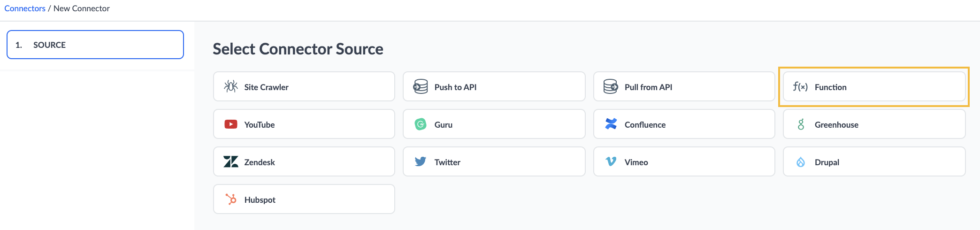Click the Function f(x) icon
Image resolution: width=980 pixels, height=230 pixels.
point(800,86)
